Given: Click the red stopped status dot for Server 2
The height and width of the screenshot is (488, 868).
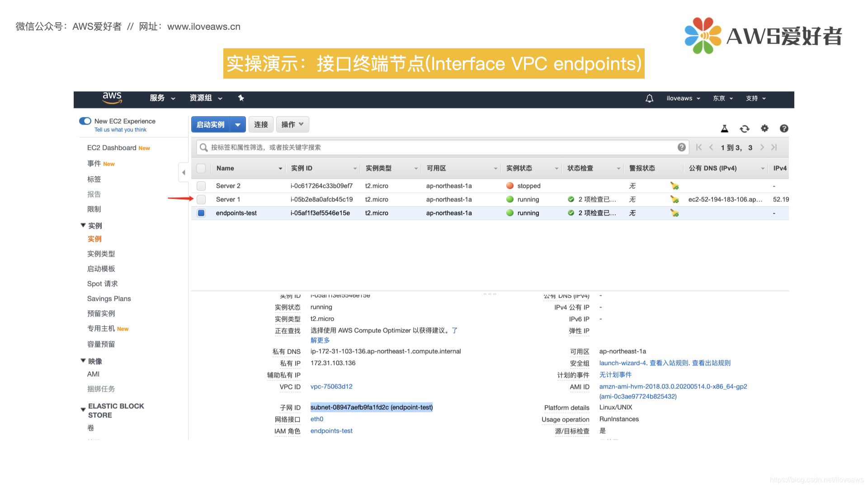Looking at the screenshot, I should [x=510, y=186].
